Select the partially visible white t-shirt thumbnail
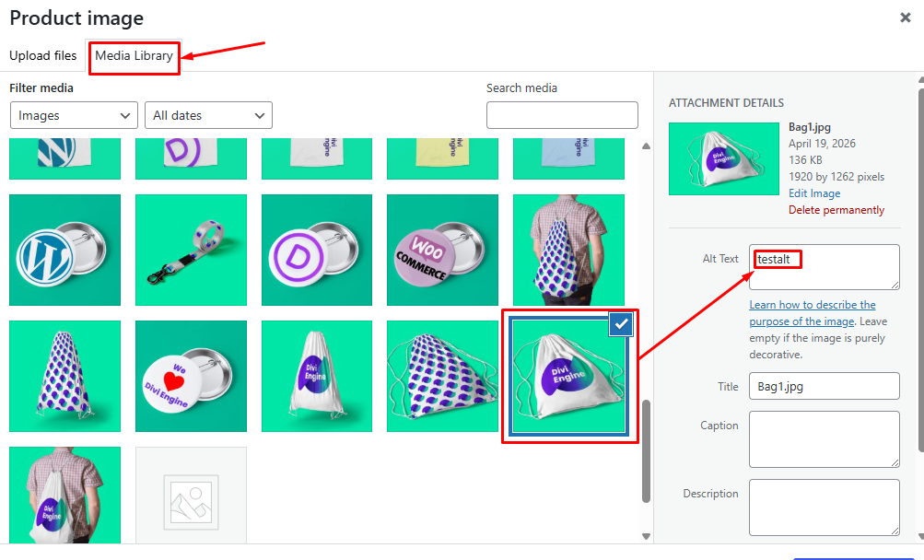 (317, 158)
